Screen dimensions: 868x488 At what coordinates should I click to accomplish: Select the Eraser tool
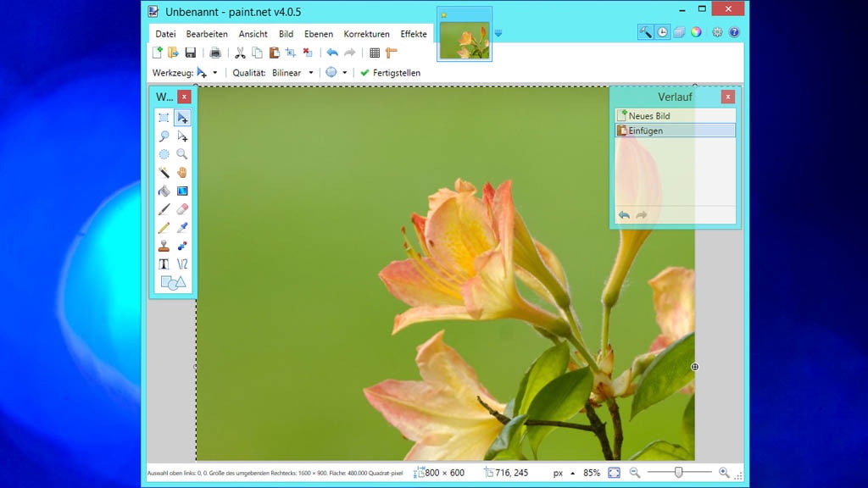tap(183, 208)
